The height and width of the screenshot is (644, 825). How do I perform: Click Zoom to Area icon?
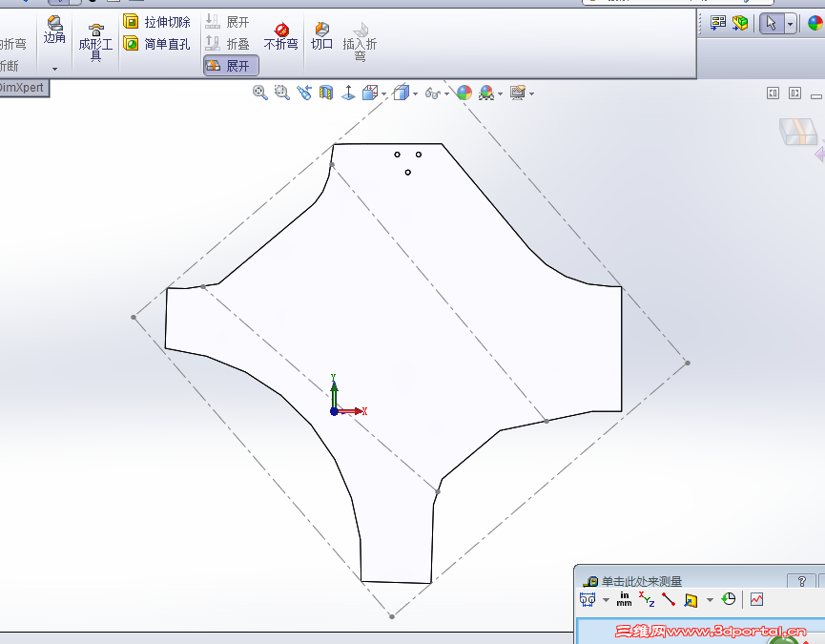coord(282,93)
